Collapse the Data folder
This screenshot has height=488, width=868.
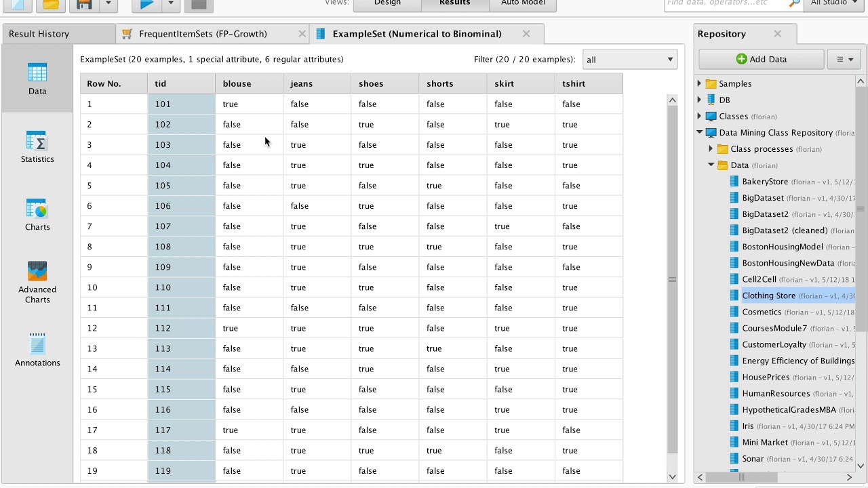pyautogui.click(x=711, y=165)
